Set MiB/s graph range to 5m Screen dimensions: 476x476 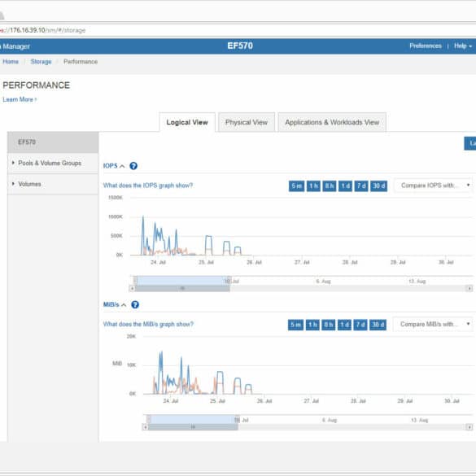point(295,325)
